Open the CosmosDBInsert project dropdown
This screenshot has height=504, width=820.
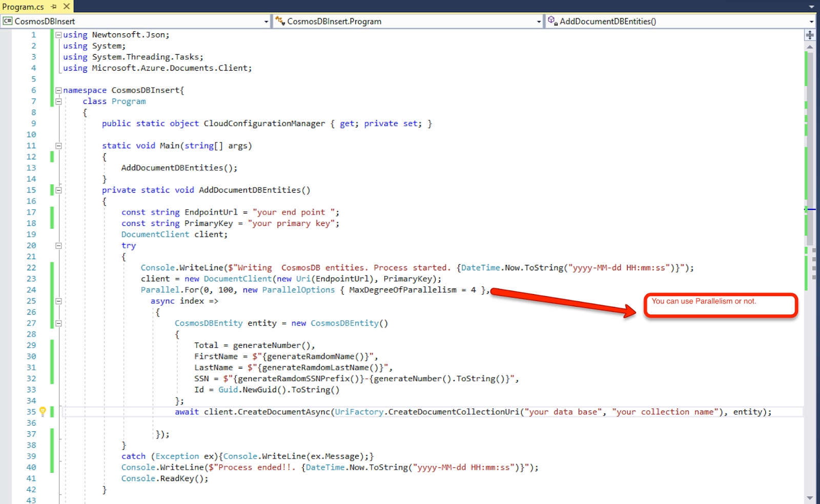point(265,21)
